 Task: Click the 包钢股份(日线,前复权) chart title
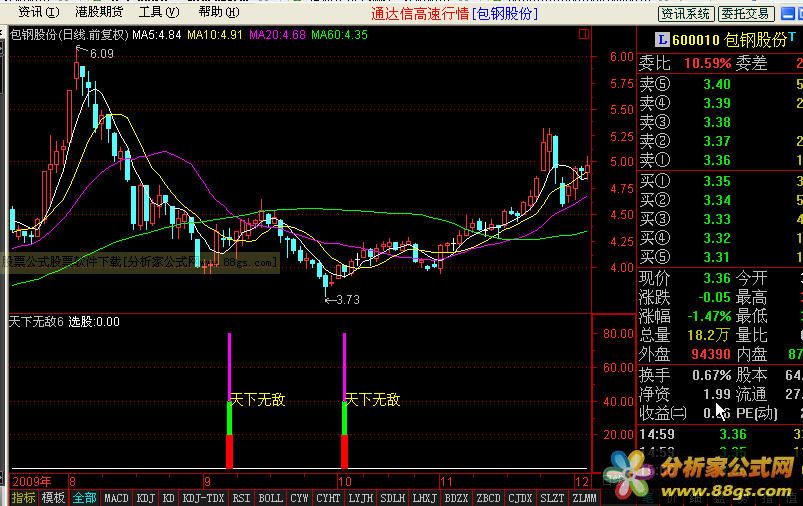69,35
